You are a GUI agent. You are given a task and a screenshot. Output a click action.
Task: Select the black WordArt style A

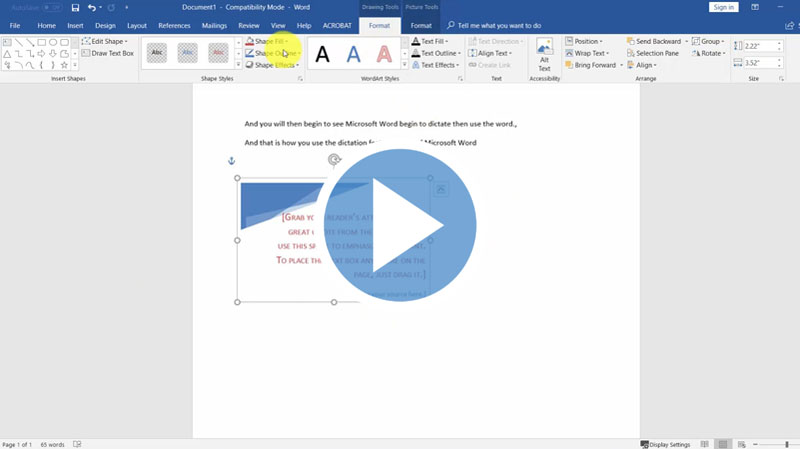tap(322, 54)
